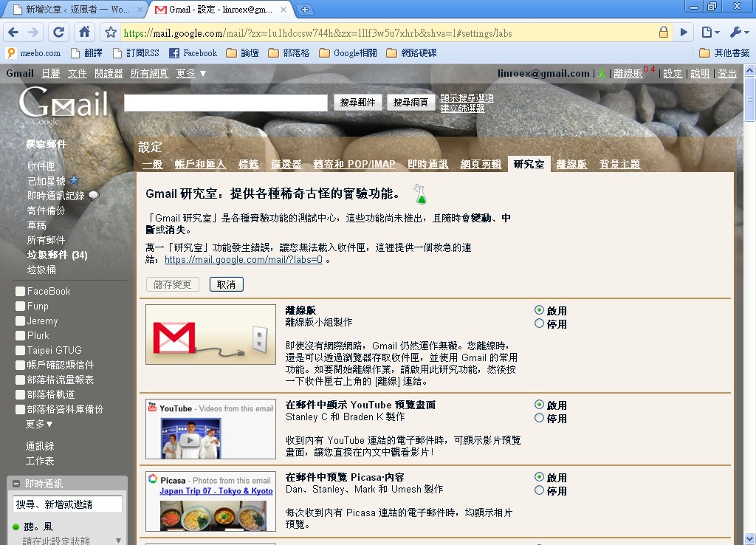Viewport: 756px width, 545px height.
Task: Open the 部落格 bookmarks folder
Action: click(x=289, y=53)
